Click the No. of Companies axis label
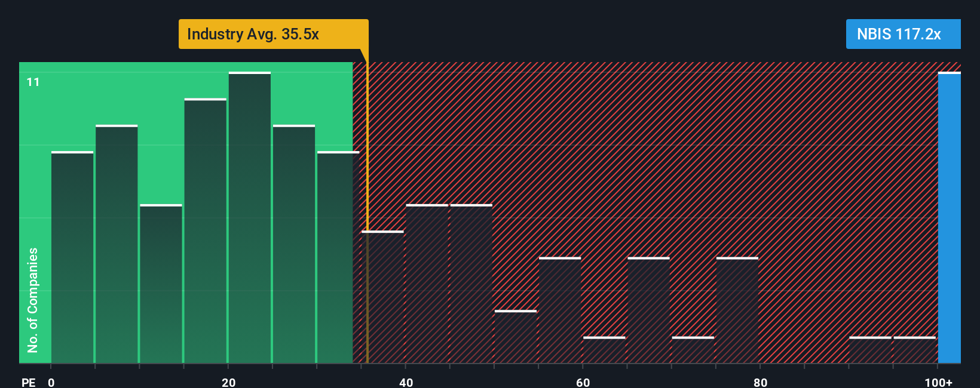This screenshot has height=388, width=980. pos(33,300)
